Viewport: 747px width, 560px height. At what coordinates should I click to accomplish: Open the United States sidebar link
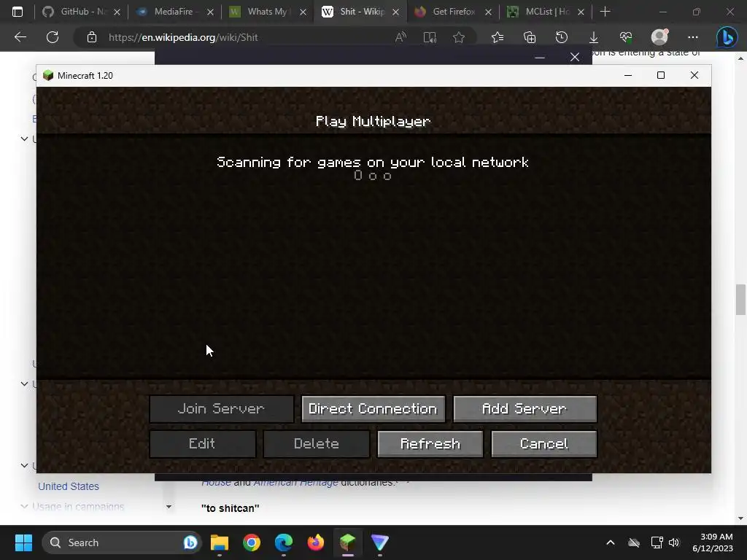pos(69,486)
